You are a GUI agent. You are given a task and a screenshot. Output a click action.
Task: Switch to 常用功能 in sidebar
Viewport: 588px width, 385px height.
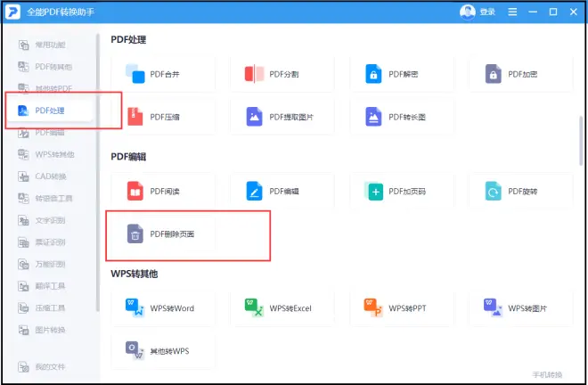(50, 45)
